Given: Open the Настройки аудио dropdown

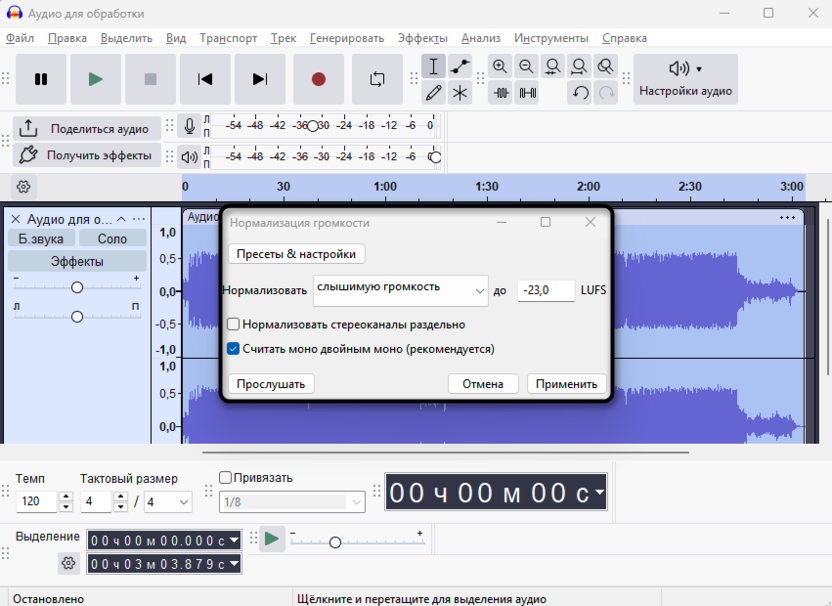Looking at the screenshot, I should coord(686,79).
